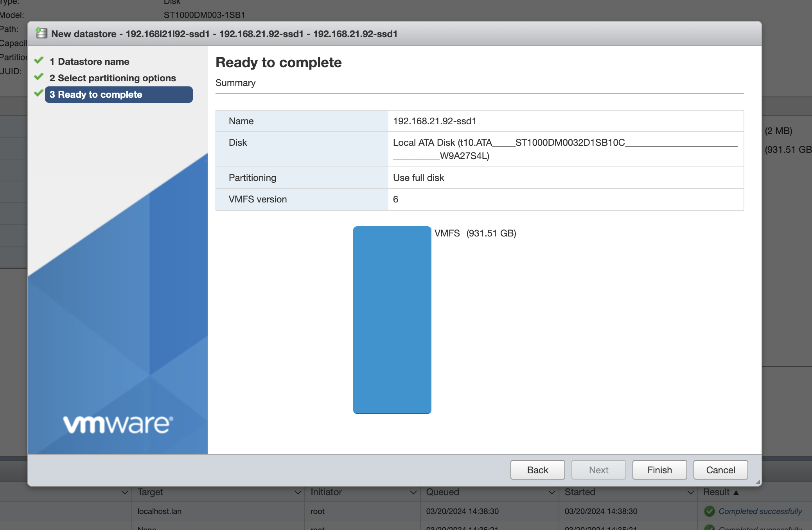Open the Started column dropdown
This screenshot has height=530, width=812.
click(690, 492)
